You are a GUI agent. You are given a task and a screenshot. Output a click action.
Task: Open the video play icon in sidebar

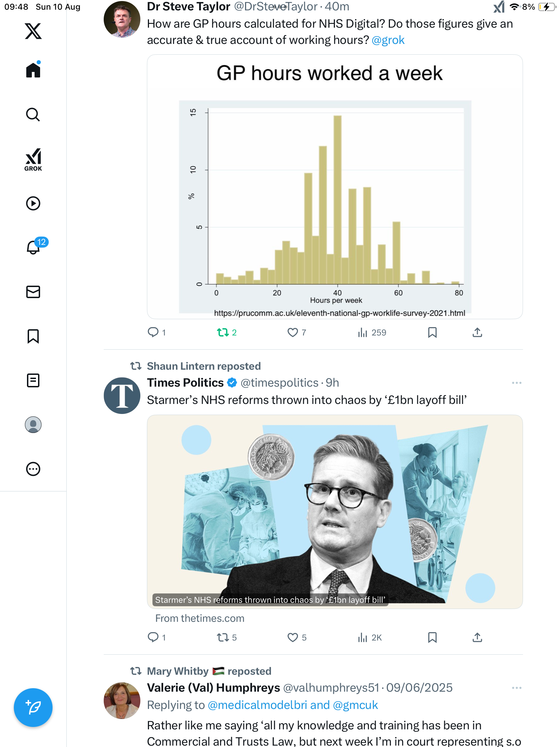pos(33,203)
